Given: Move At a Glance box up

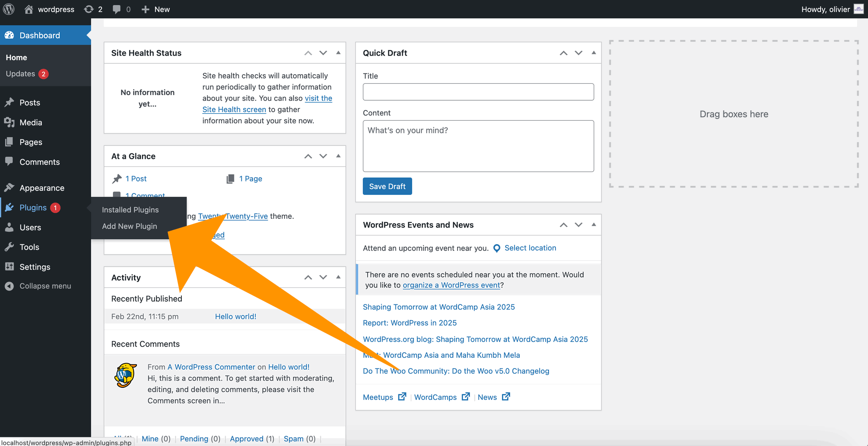Looking at the screenshot, I should pyautogui.click(x=308, y=156).
